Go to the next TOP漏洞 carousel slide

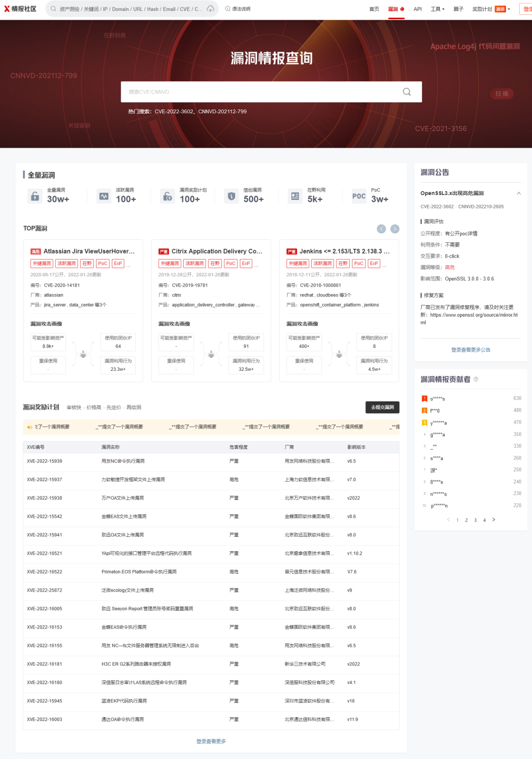(x=395, y=229)
